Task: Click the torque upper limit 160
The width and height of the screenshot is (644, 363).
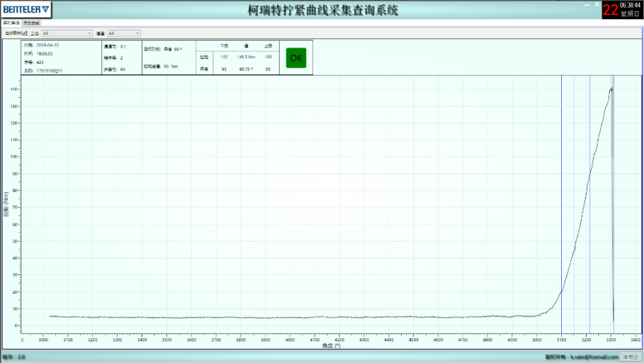Action: point(269,57)
